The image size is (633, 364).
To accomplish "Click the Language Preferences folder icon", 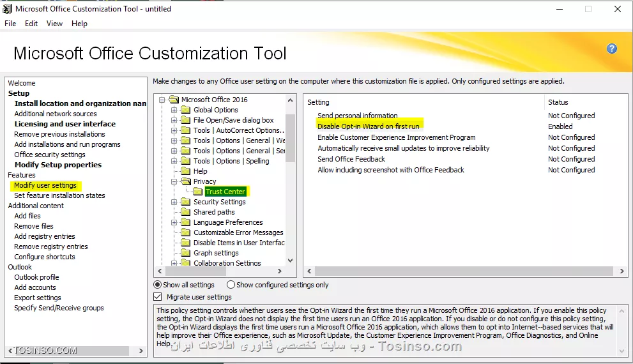I will click(x=186, y=222).
